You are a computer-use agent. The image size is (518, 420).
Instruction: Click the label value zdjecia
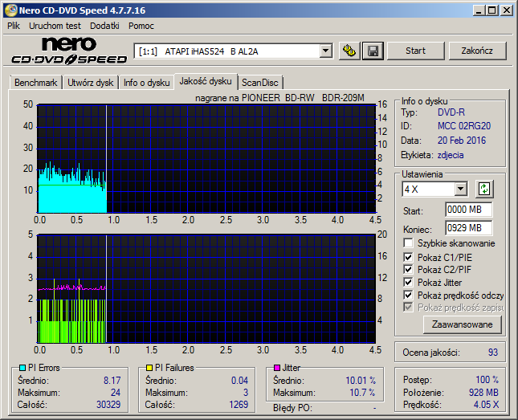click(451, 155)
